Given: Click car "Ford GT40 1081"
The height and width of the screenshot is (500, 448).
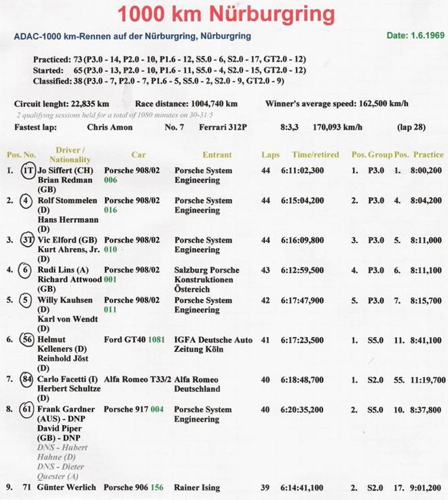Looking at the screenshot, I should click(x=134, y=340).
